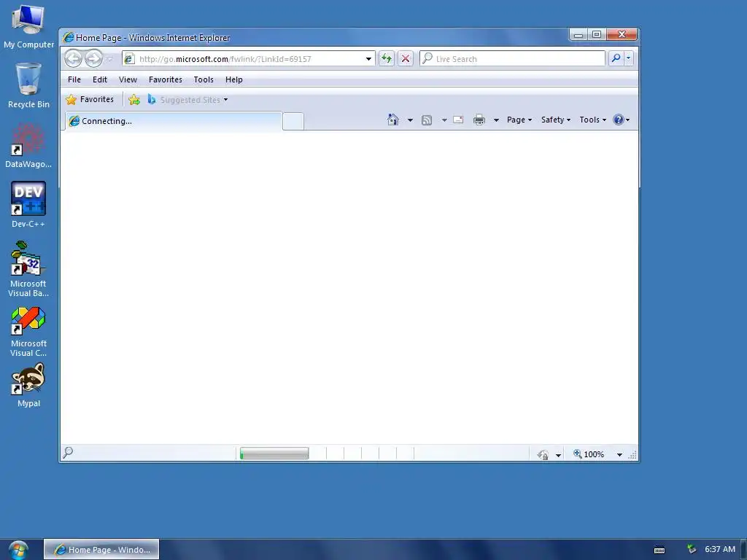Stop loading with the red X icon
The image size is (747, 560).
(406, 58)
